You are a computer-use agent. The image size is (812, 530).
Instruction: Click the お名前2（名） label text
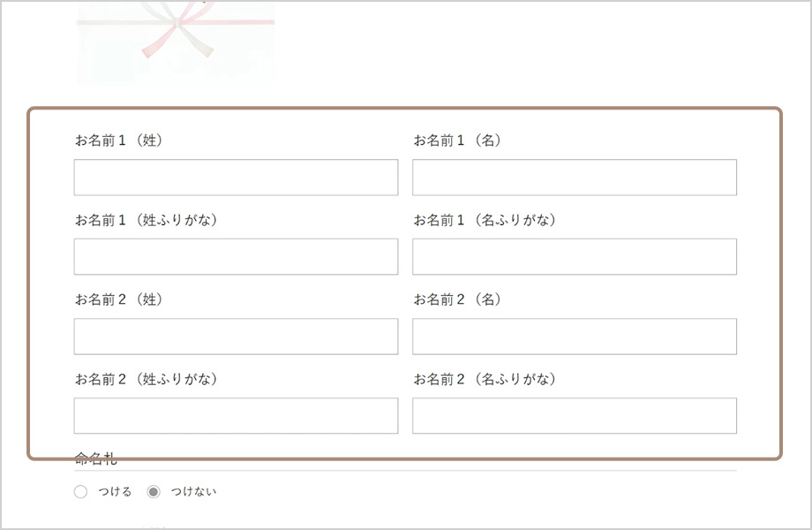[x=458, y=299]
